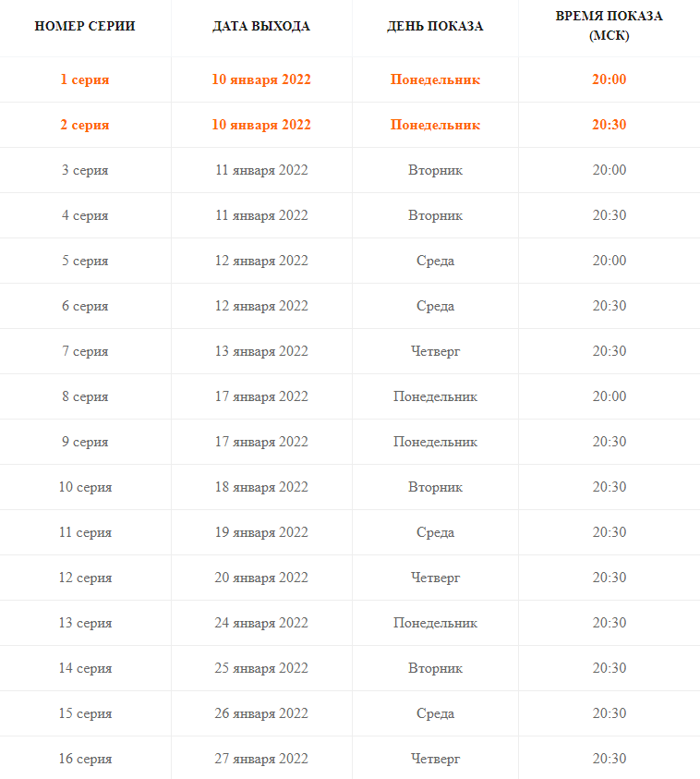The image size is (700, 779).
Task: Select the orange "1 серия" cell
Action: [x=85, y=79]
